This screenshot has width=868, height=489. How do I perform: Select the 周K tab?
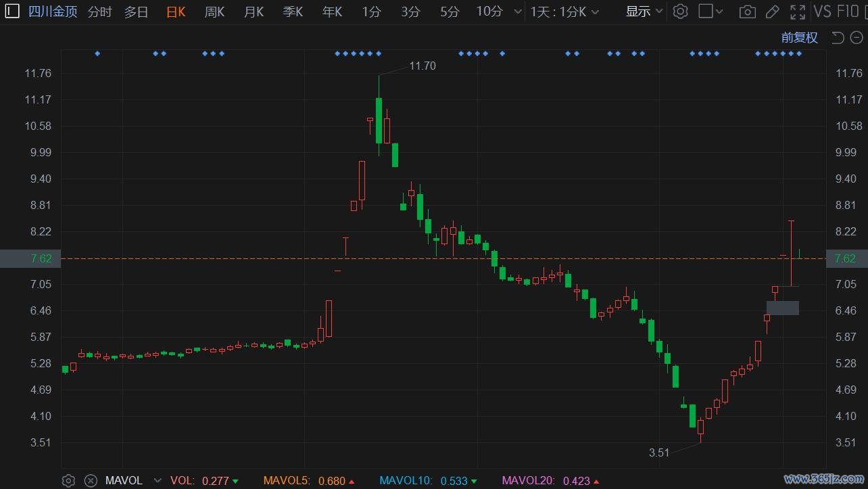click(214, 11)
